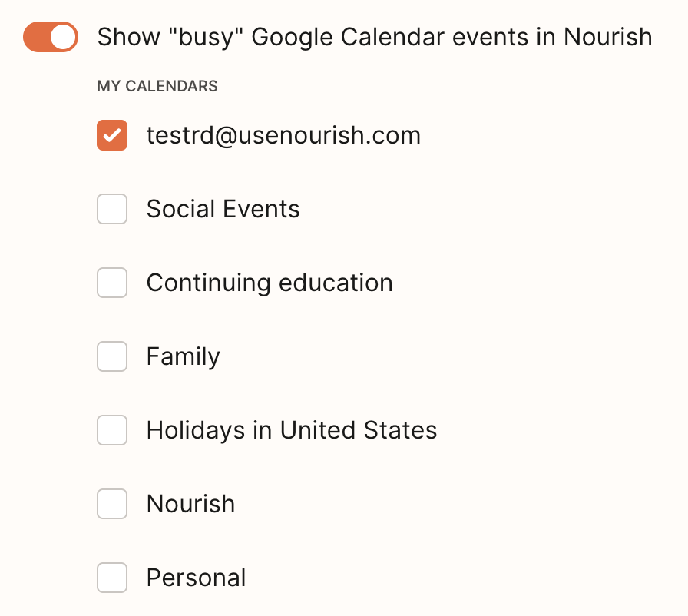This screenshot has height=616, width=688.
Task: Click the "Continuing education" label text
Action: pos(270,283)
